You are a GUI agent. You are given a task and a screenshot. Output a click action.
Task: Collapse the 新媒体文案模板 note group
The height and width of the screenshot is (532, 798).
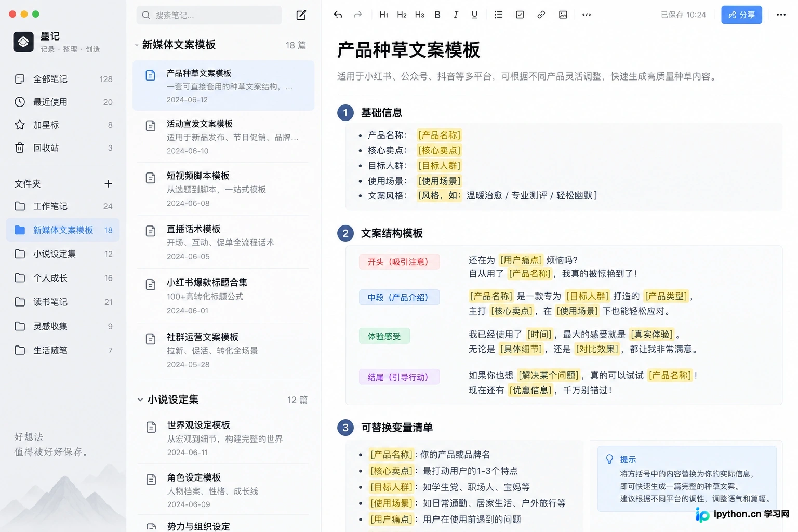tap(137, 45)
